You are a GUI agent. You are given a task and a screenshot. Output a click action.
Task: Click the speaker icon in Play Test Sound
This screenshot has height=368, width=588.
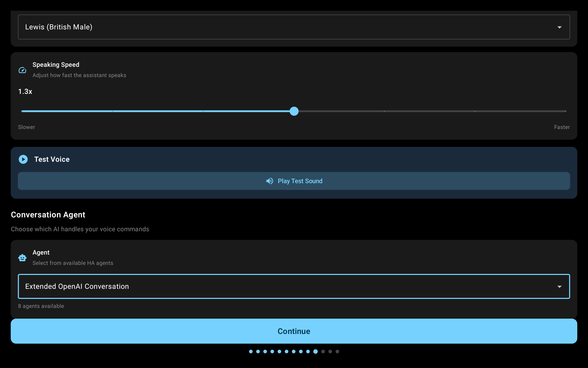tap(270, 181)
